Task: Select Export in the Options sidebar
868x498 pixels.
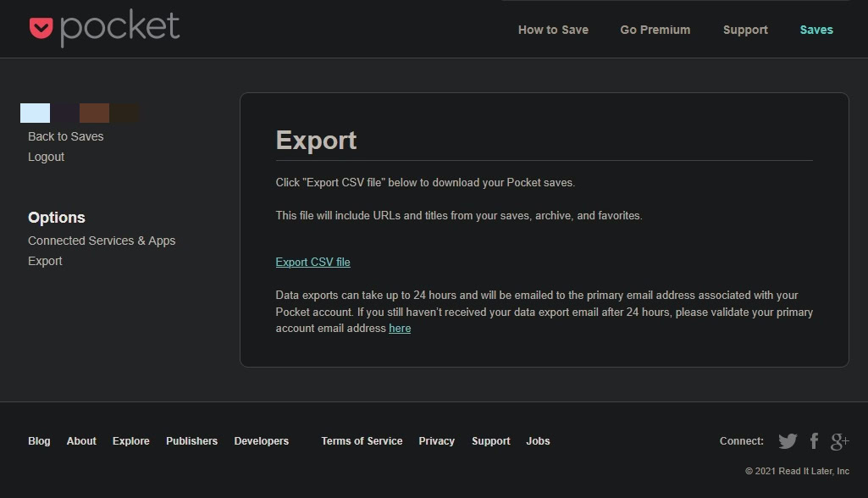Action: pos(45,261)
